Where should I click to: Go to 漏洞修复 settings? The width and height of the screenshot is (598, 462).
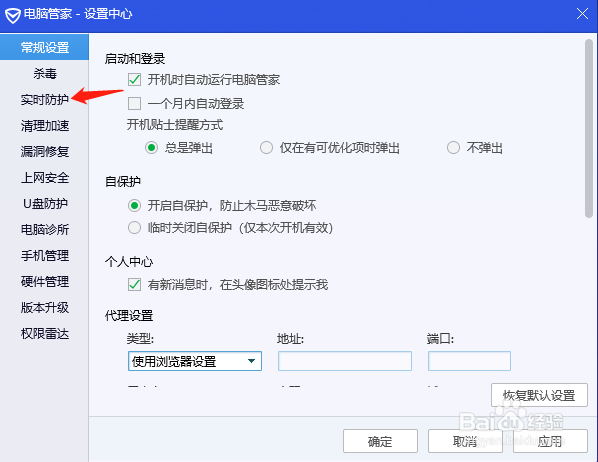[45, 151]
